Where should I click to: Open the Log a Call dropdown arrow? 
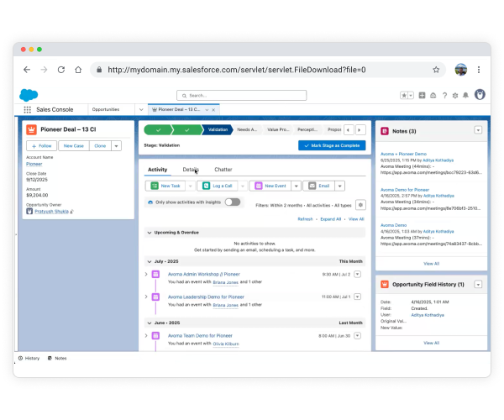click(x=243, y=186)
